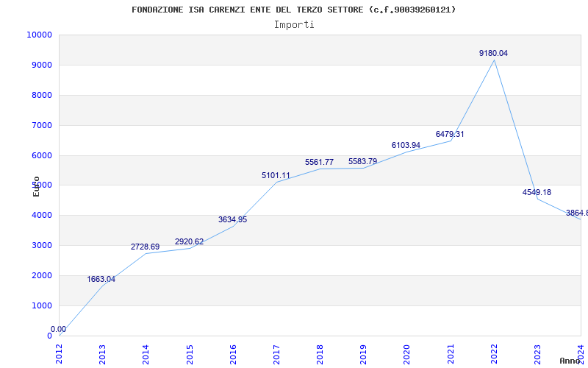Click the x-axis year 2021

point(451,355)
